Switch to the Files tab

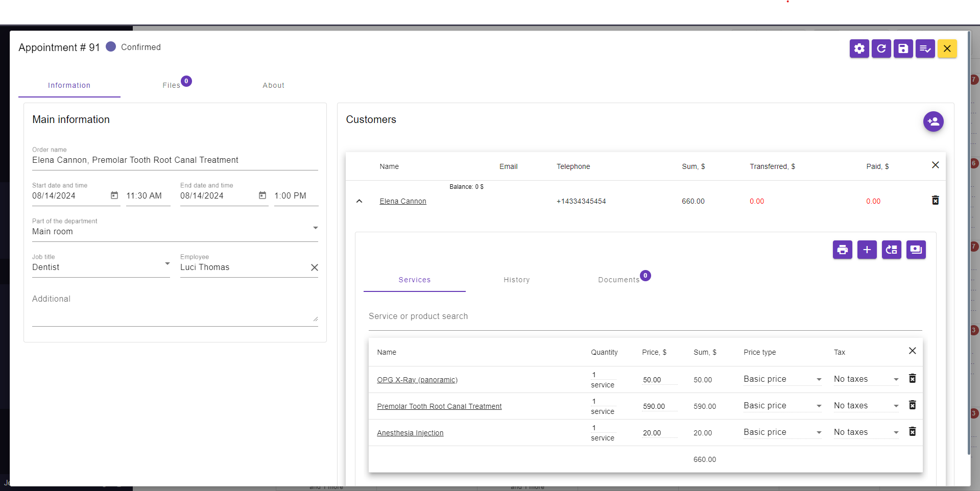tap(172, 85)
